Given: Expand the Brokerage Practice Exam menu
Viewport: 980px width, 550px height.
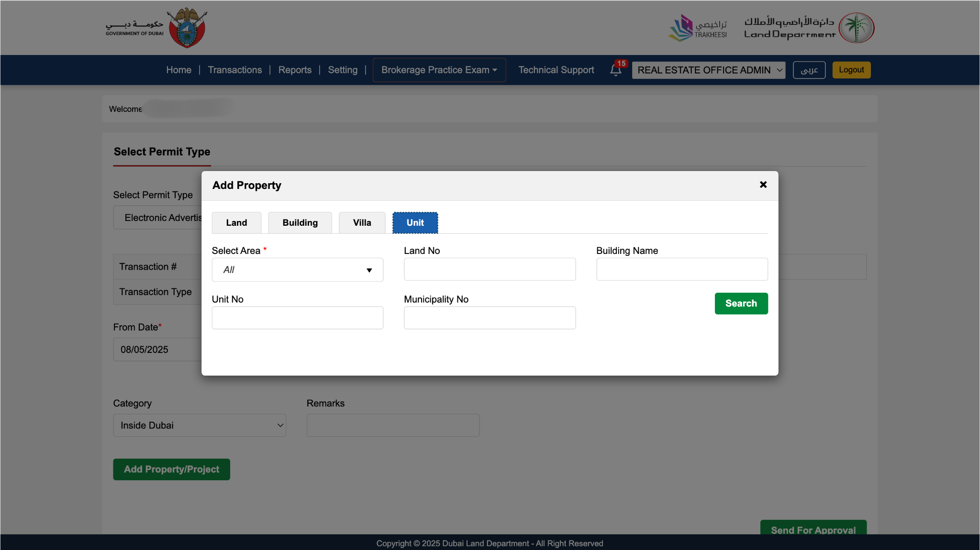Looking at the screenshot, I should tap(438, 70).
